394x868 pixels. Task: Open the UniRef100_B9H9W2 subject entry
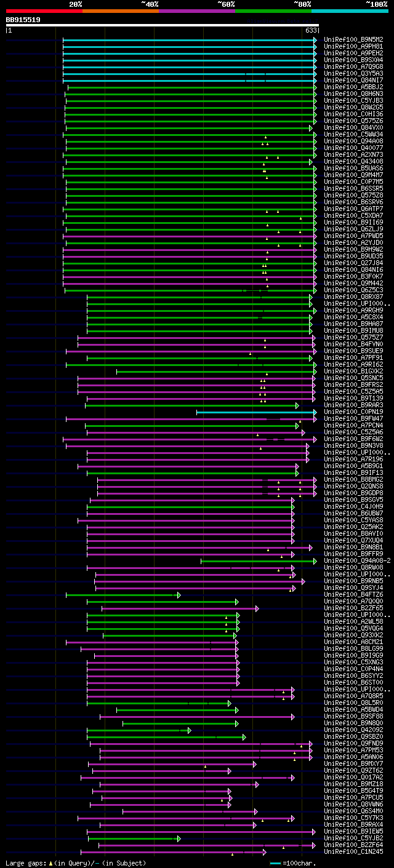pos(355,250)
